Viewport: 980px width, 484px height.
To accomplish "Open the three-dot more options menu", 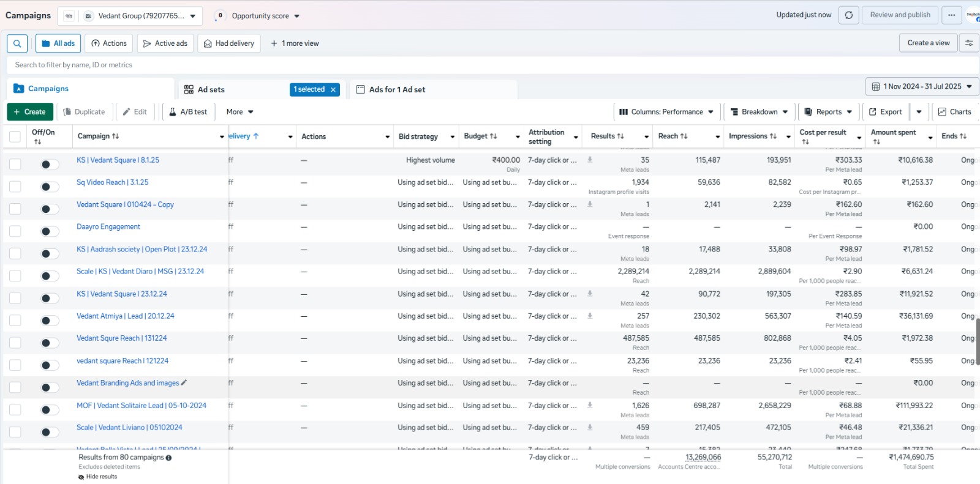I will coord(951,15).
